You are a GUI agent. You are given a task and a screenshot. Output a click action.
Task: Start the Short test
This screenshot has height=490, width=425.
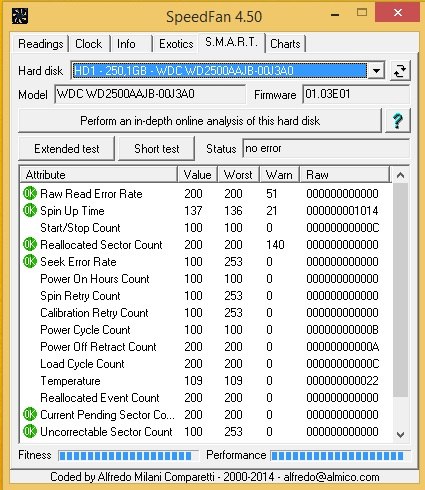click(157, 149)
